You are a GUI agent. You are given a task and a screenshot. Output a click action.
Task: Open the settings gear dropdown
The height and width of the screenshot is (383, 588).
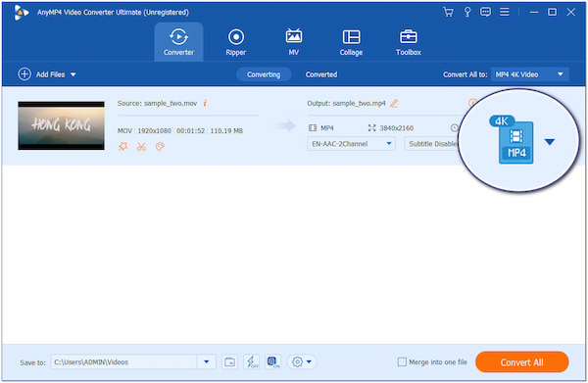302,362
